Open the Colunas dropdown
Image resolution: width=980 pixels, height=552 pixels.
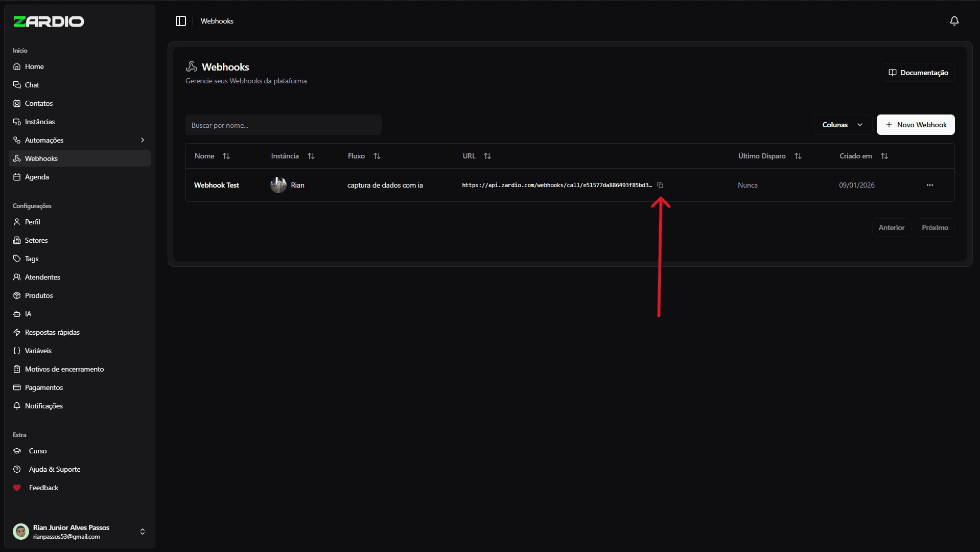coord(842,125)
